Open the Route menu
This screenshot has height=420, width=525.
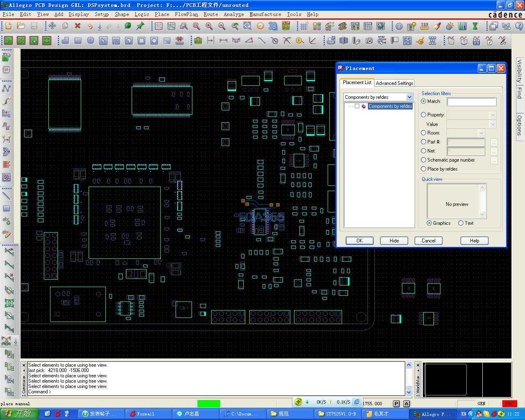point(211,14)
